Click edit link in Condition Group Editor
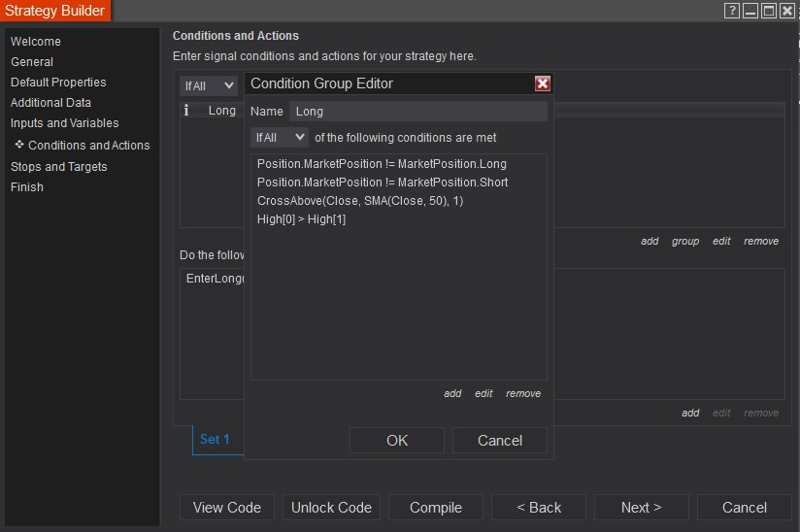 [483, 393]
